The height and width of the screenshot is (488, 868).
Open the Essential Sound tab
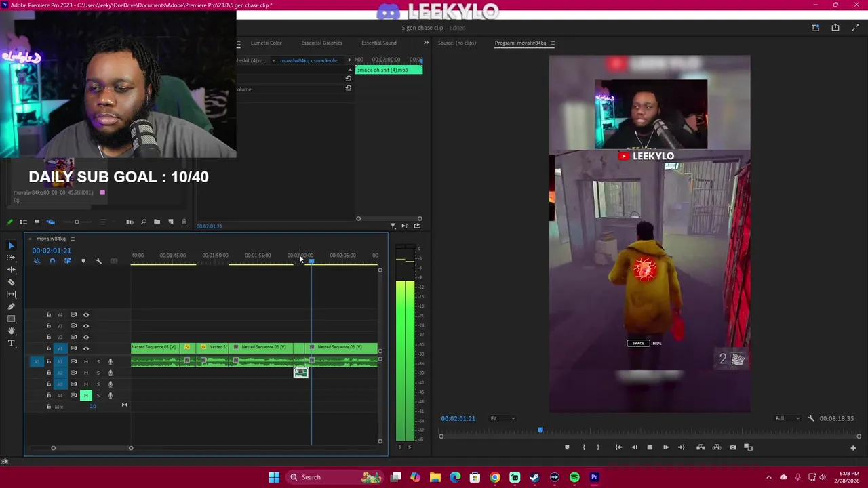click(378, 43)
